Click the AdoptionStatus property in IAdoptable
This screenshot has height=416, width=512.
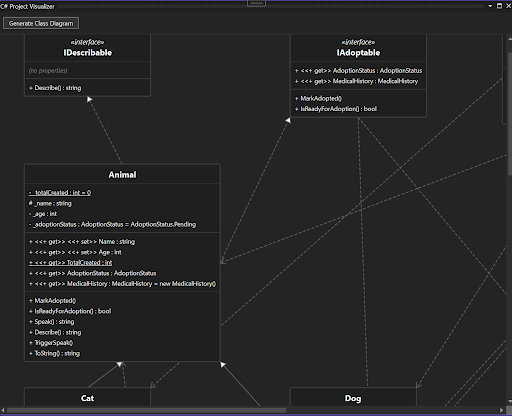click(358, 71)
